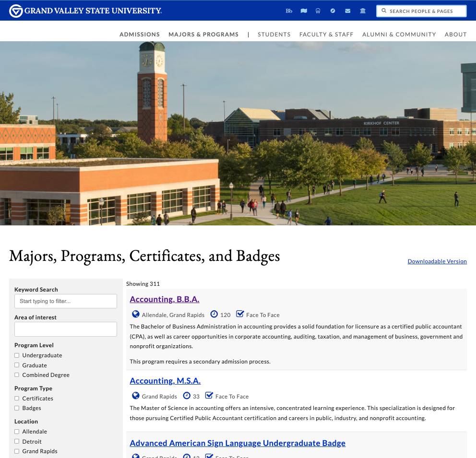Enable the Undergraduate program level filter
This screenshot has height=458, width=476.
coord(17,355)
